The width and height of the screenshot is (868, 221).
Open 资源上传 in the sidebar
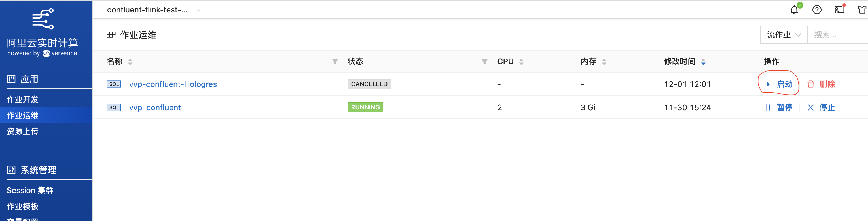pyautogui.click(x=23, y=131)
